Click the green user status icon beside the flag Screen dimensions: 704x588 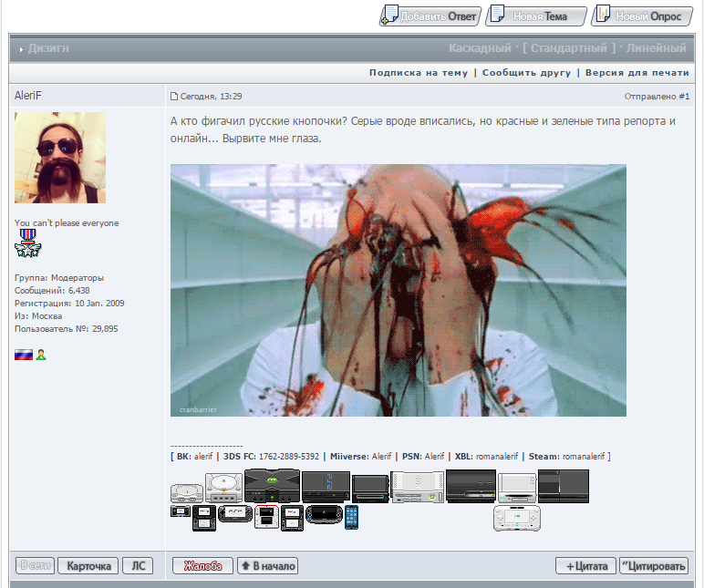click(41, 355)
